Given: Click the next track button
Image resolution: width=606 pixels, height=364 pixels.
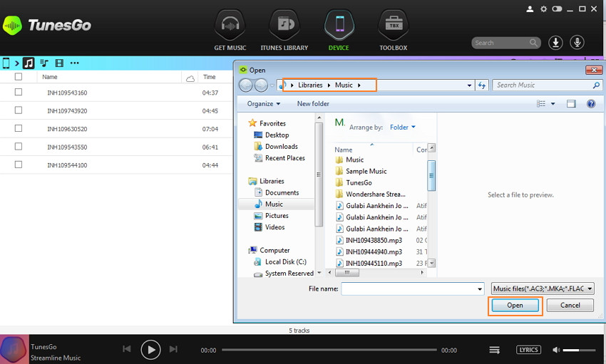Looking at the screenshot, I should [173, 349].
